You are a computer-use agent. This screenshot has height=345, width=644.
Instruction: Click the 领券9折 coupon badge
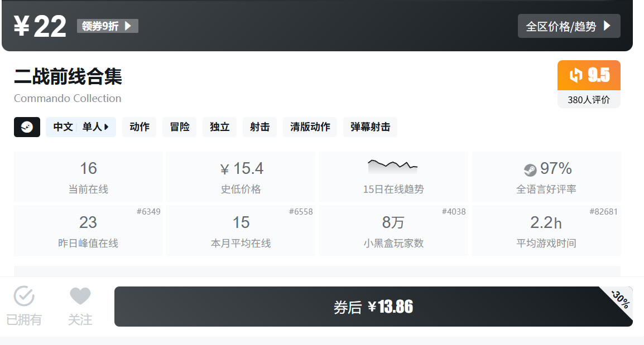(x=108, y=26)
